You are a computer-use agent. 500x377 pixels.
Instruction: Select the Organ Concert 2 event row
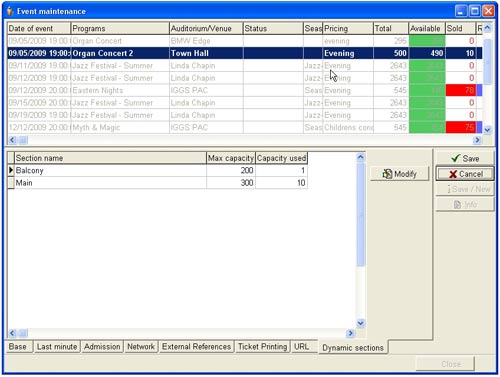245,53
